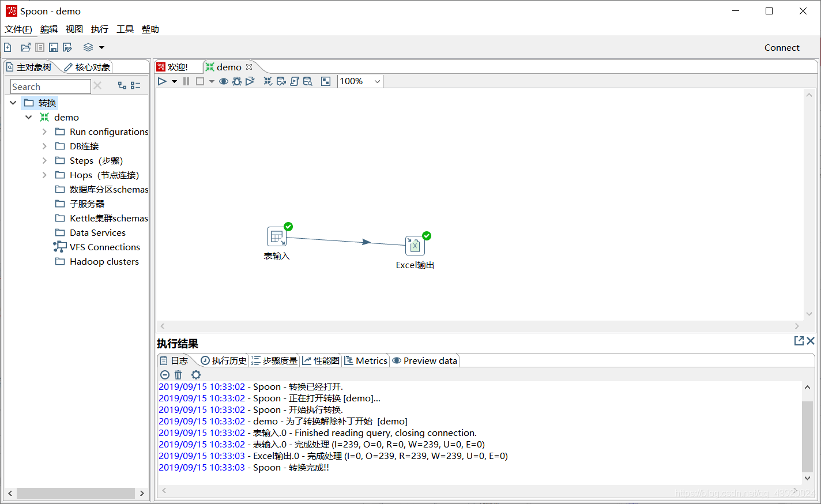The width and height of the screenshot is (821, 504).
Task: Select VFS Connections tree item
Action: click(x=104, y=247)
